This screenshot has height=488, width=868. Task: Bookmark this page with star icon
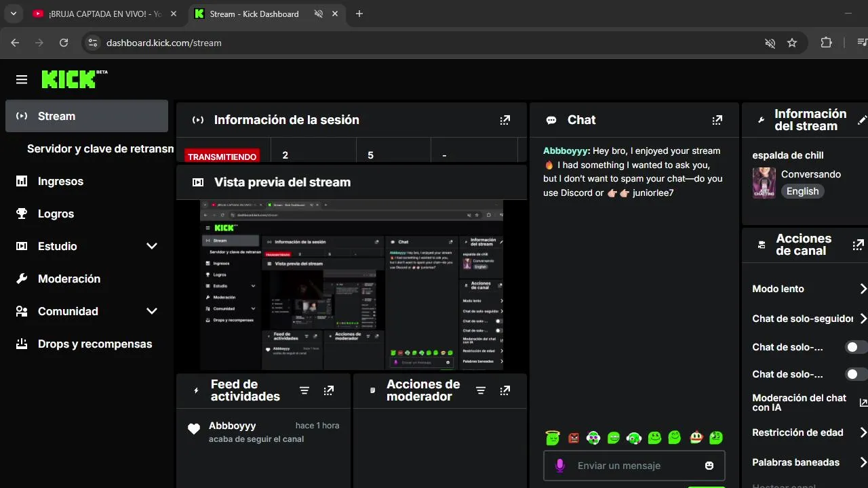point(792,43)
